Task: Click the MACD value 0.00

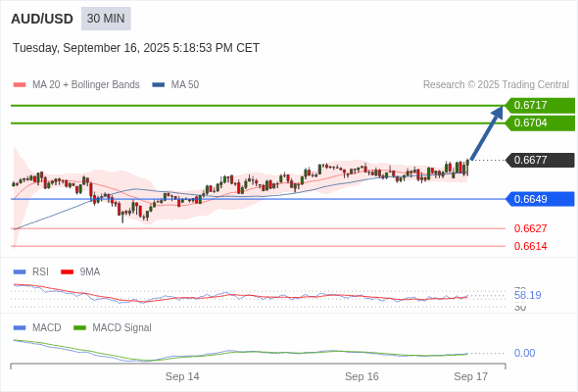Action: click(524, 353)
